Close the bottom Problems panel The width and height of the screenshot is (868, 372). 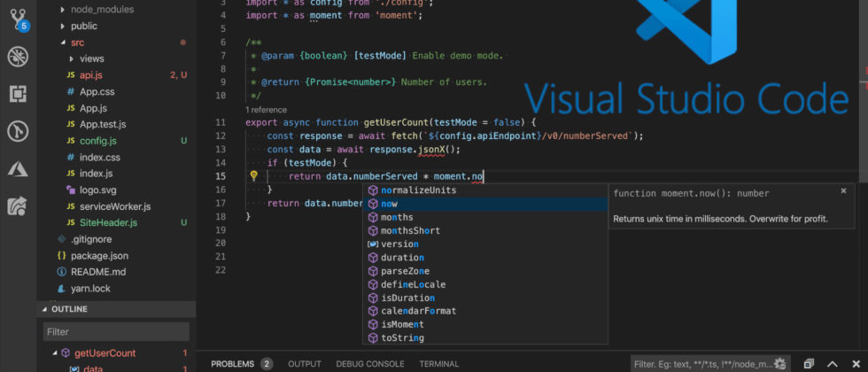pos(855,364)
